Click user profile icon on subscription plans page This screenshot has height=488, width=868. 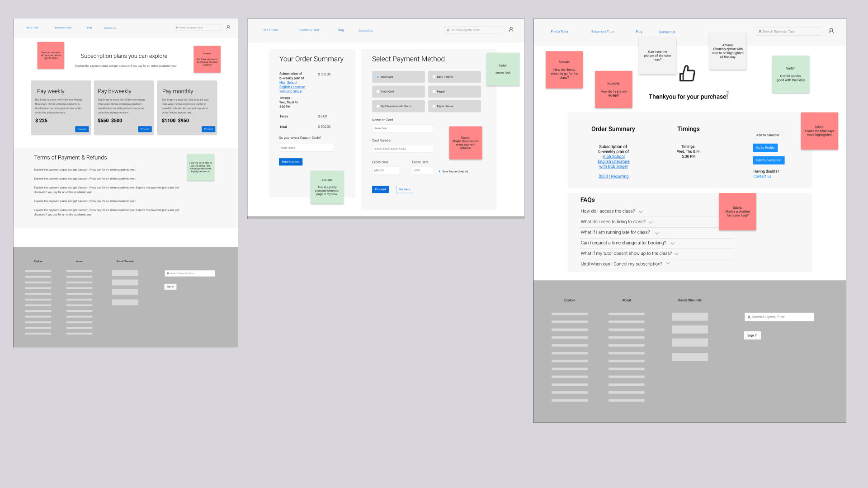[x=228, y=27]
